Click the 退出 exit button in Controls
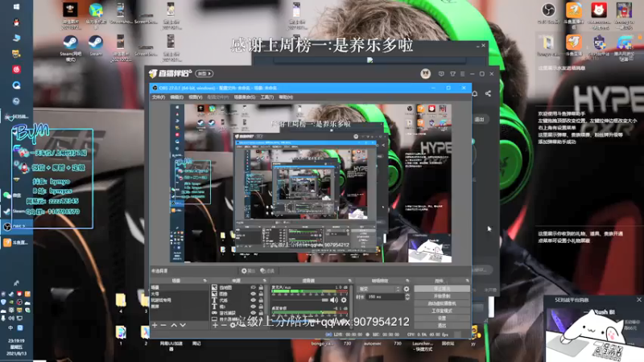This screenshot has width=644, height=362. [x=441, y=326]
